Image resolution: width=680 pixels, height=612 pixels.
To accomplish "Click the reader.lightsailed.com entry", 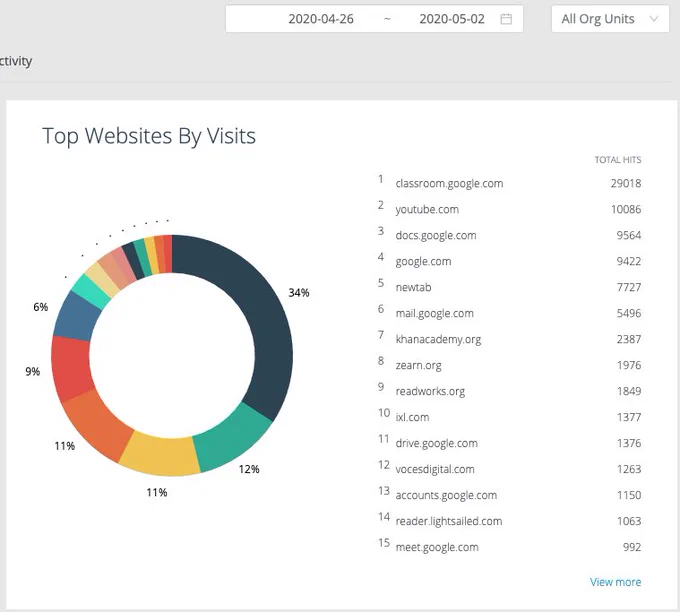I will 449,521.
